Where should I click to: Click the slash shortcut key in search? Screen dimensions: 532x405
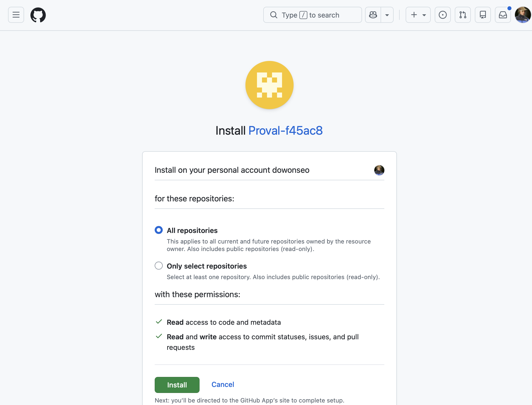(x=303, y=15)
